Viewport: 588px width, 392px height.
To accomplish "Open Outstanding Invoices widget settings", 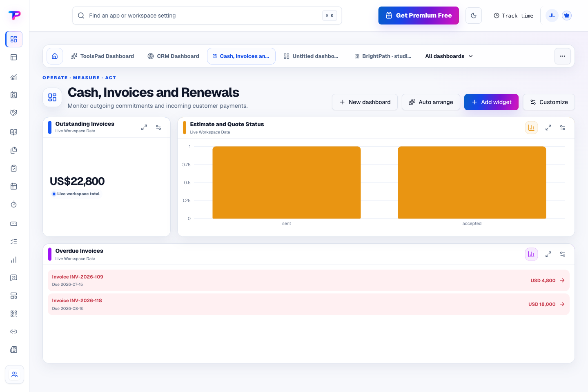I will (158, 127).
